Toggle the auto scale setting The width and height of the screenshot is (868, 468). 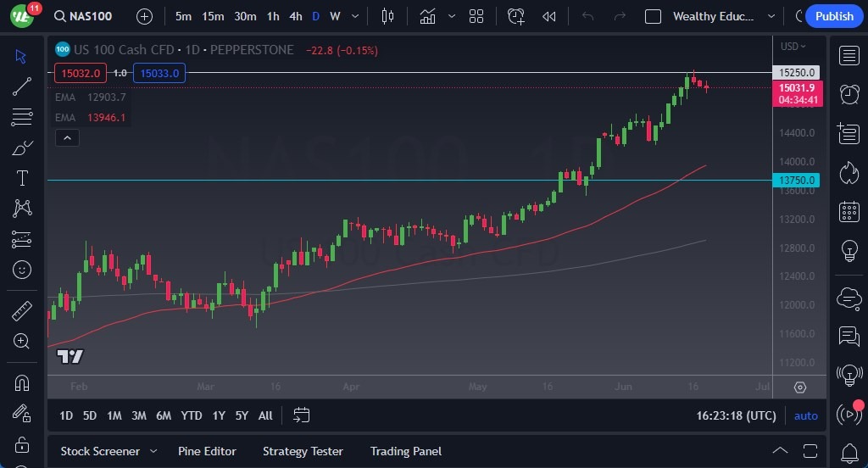[x=805, y=415]
